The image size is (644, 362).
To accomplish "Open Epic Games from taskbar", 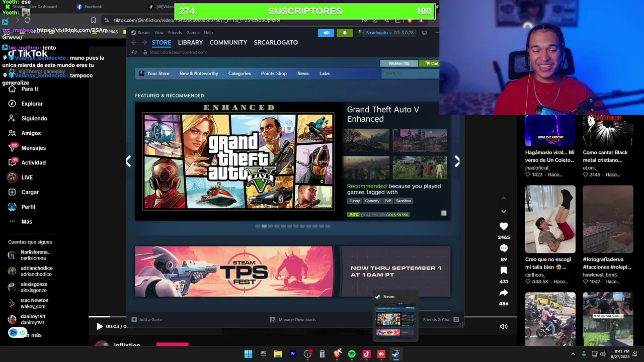I will point(263,354).
